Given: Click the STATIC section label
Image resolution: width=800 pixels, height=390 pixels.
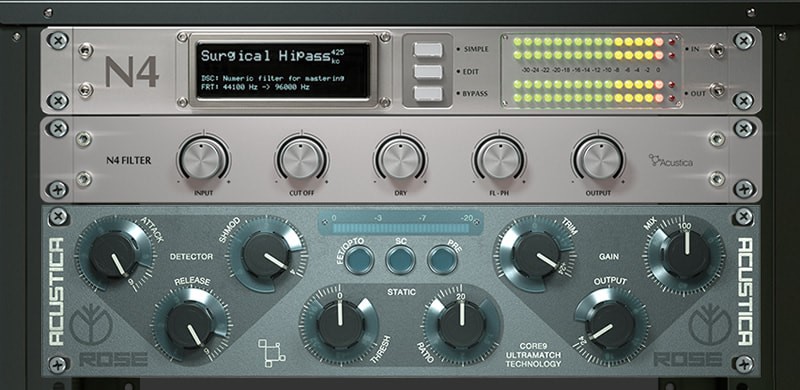Looking at the screenshot, I should point(402,292).
